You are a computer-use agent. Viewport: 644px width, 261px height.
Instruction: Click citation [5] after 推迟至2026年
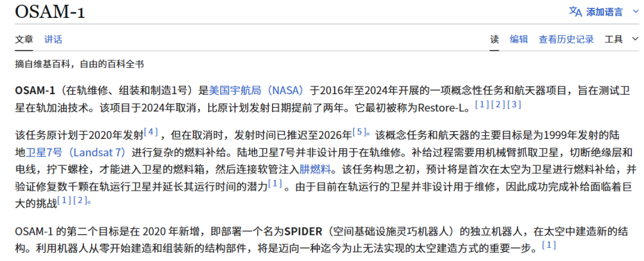click(360, 132)
